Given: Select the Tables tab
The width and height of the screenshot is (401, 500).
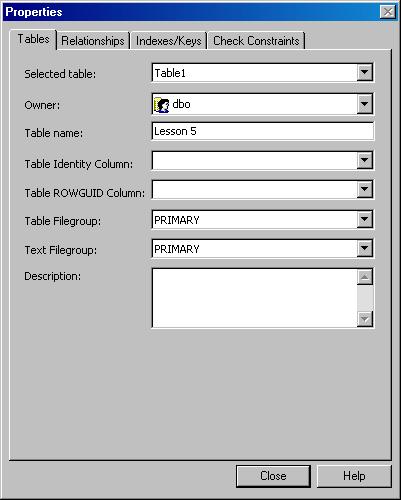Looking at the screenshot, I should point(33,39).
